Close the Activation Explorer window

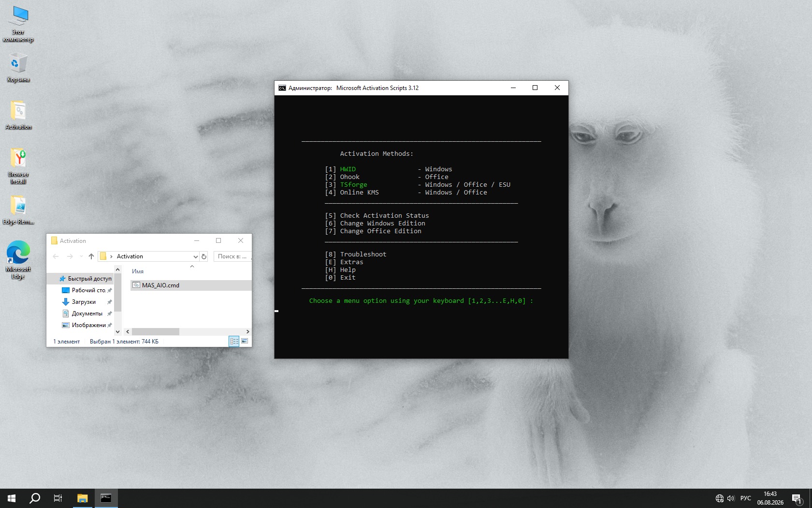(x=241, y=240)
